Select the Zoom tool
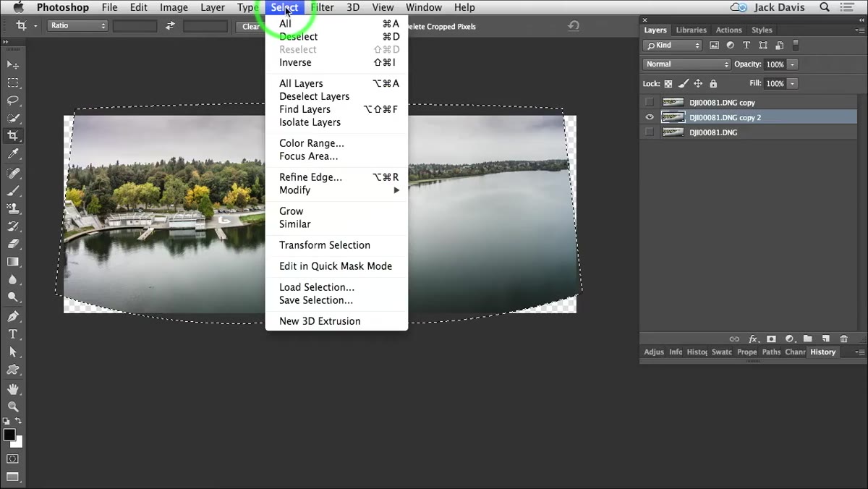Image resolution: width=868 pixels, height=489 pixels. [x=13, y=407]
